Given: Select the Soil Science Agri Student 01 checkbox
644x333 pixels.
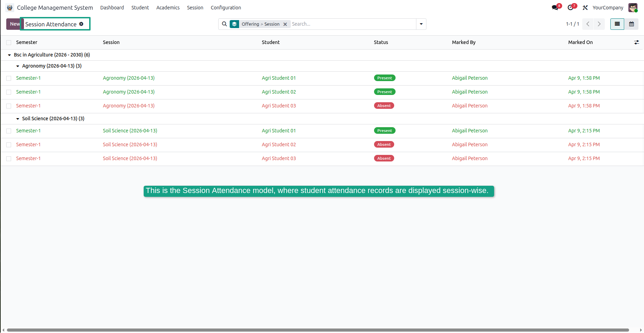Looking at the screenshot, I should (x=9, y=131).
